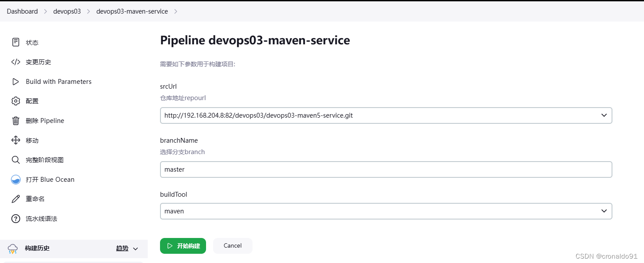The image size is (644, 263).
Task: Click the change history code icon
Action: (16, 62)
